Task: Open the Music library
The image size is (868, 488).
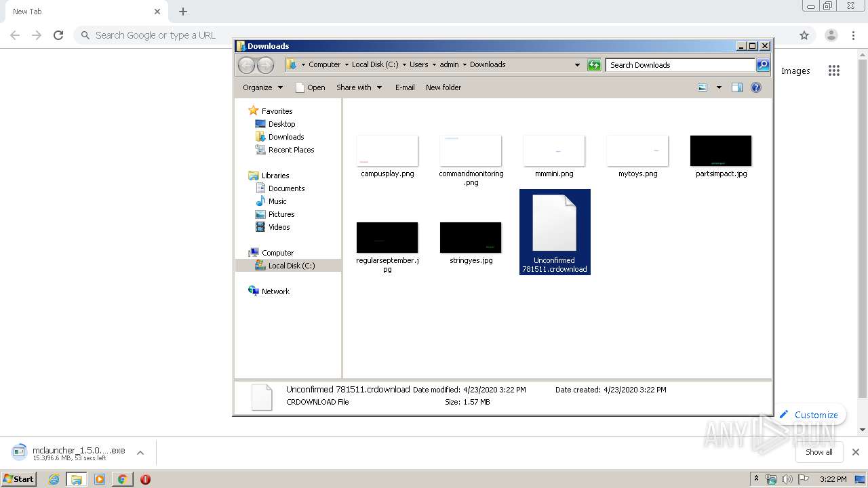Action: pyautogui.click(x=271, y=201)
